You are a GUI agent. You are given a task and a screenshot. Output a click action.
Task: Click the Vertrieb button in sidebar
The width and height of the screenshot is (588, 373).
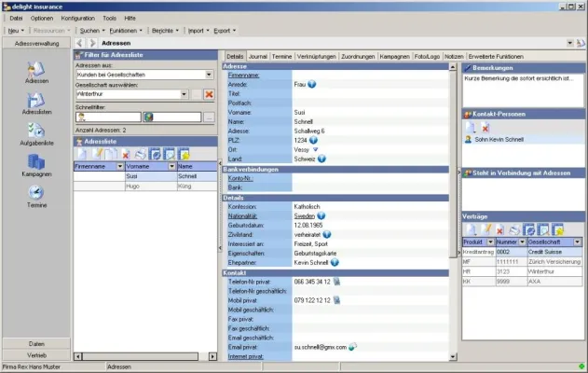click(x=36, y=355)
